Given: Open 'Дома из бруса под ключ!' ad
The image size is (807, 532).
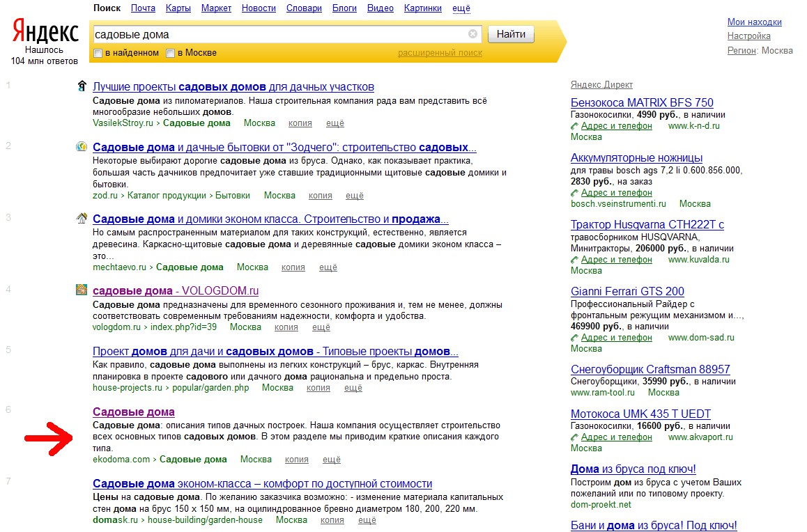Looking at the screenshot, I should [633, 469].
